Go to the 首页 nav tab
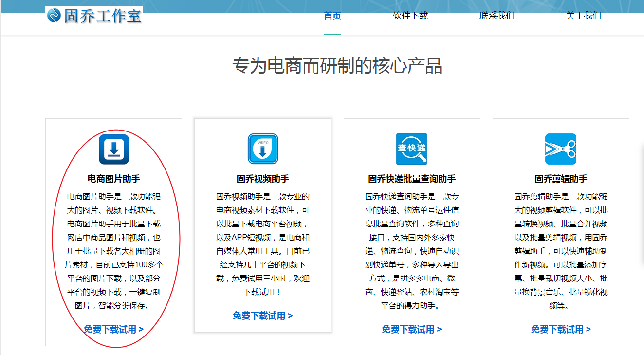644x355 pixels. click(x=332, y=16)
